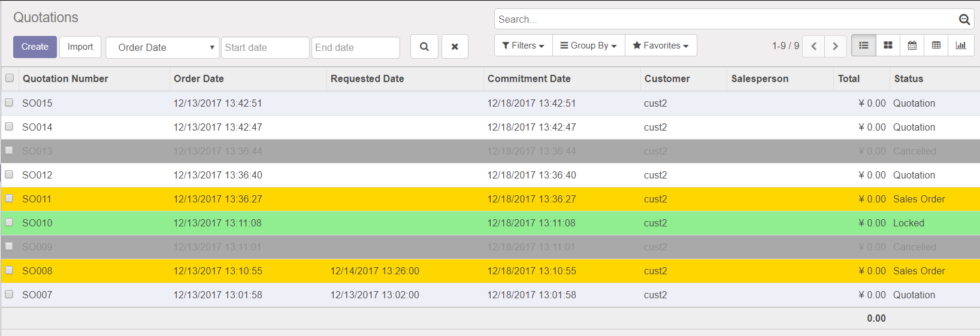Switch to graph view
Image resolution: width=980 pixels, height=336 pixels.
point(961,46)
